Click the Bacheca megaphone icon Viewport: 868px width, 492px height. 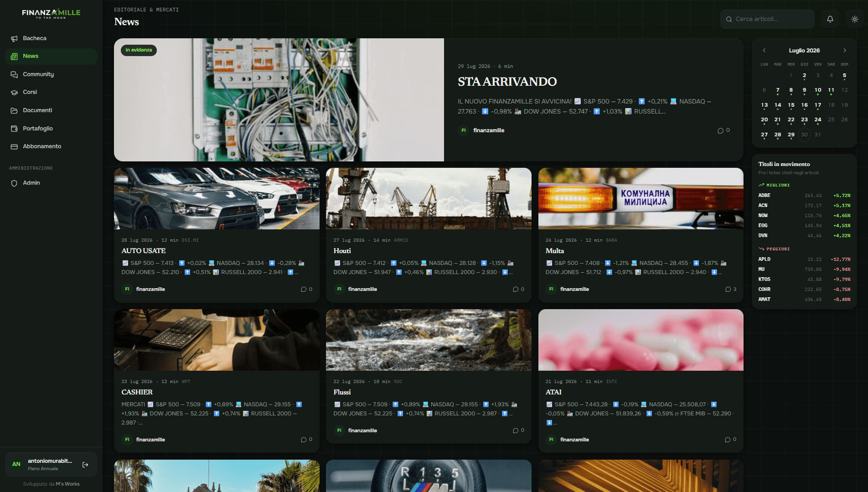(x=14, y=38)
